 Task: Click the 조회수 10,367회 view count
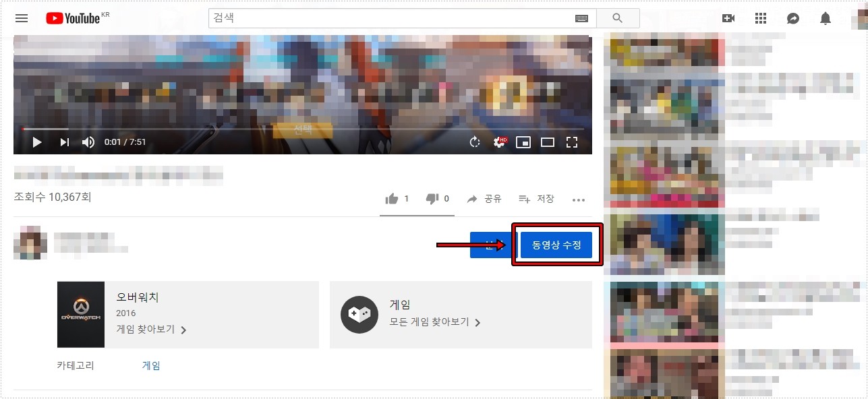(x=53, y=197)
